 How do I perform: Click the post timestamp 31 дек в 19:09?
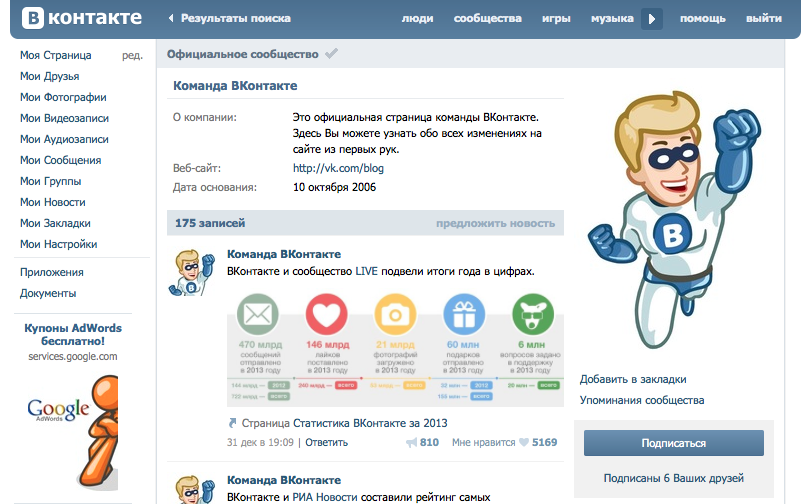260,442
